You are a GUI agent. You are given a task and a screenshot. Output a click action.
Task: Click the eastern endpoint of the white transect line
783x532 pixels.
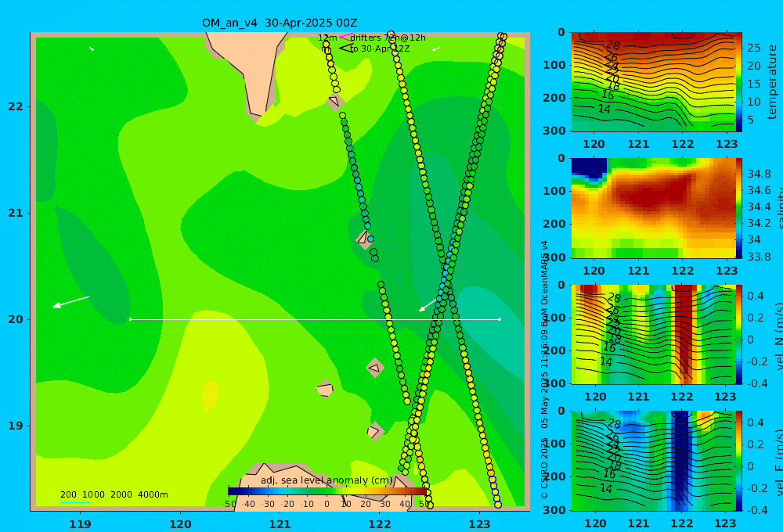click(x=500, y=319)
